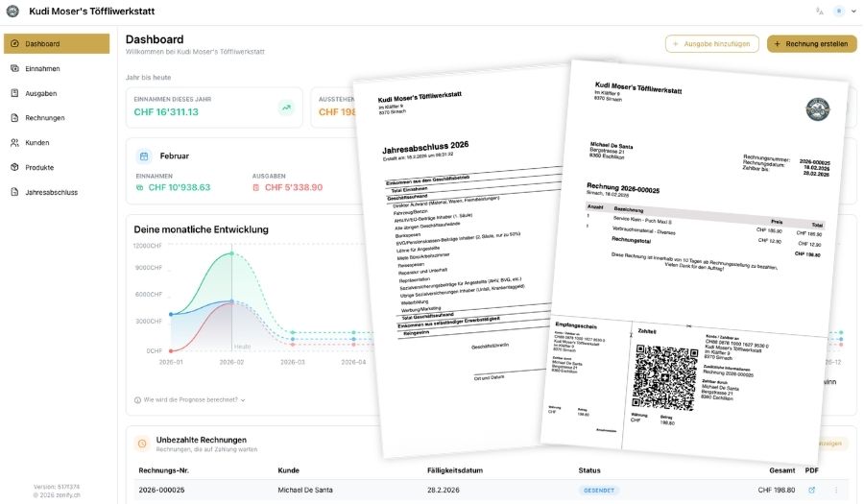Click the 'Heute' marker label in the chart
The width and height of the screenshot is (864, 504).
tap(242, 347)
